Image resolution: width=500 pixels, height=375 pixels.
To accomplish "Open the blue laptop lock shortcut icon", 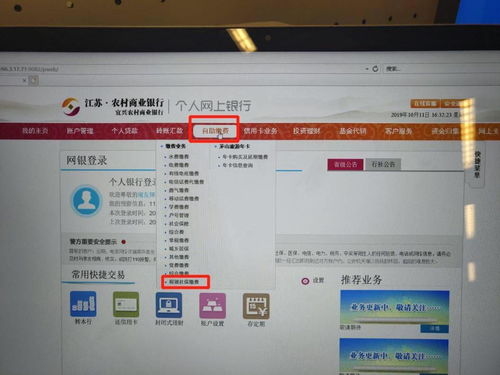I will click(169, 305).
